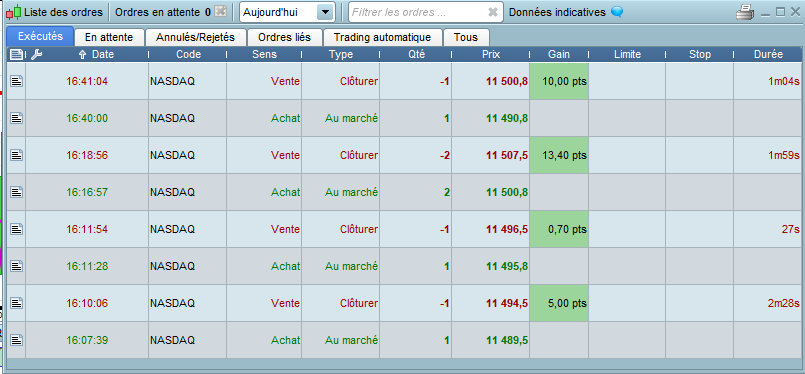Open the Annulés/Rejetés tab
Screen dimensions: 805x374
[195, 37]
